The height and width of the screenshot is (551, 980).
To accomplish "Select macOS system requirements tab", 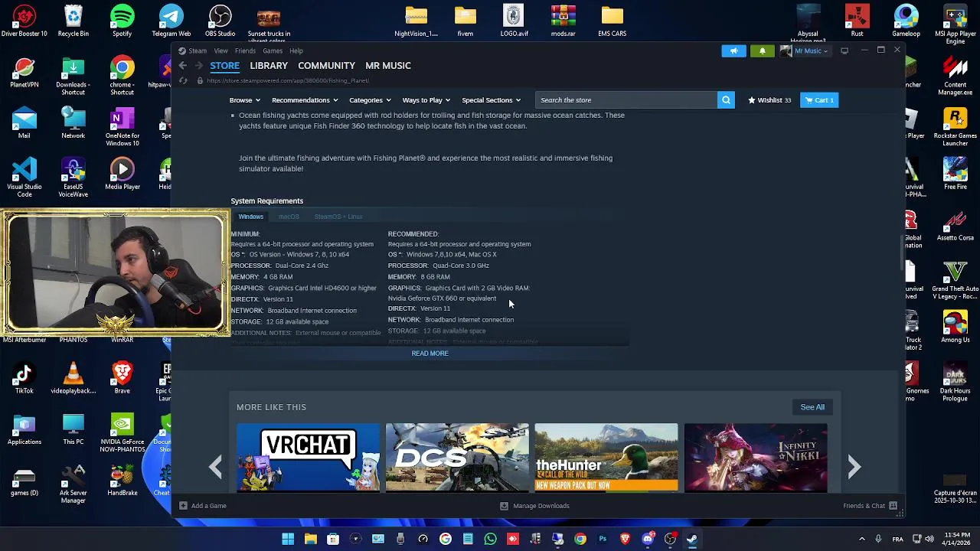I will pyautogui.click(x=289, y=217).
